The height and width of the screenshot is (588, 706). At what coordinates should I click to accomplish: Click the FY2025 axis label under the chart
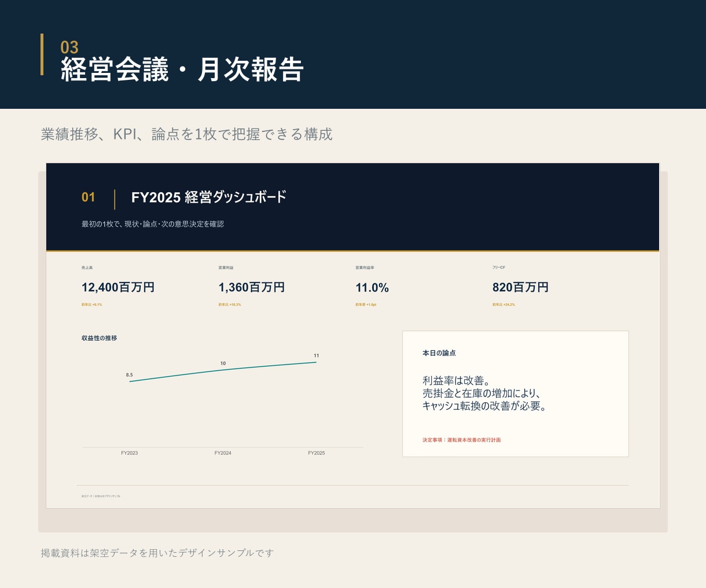pos(317,453)
